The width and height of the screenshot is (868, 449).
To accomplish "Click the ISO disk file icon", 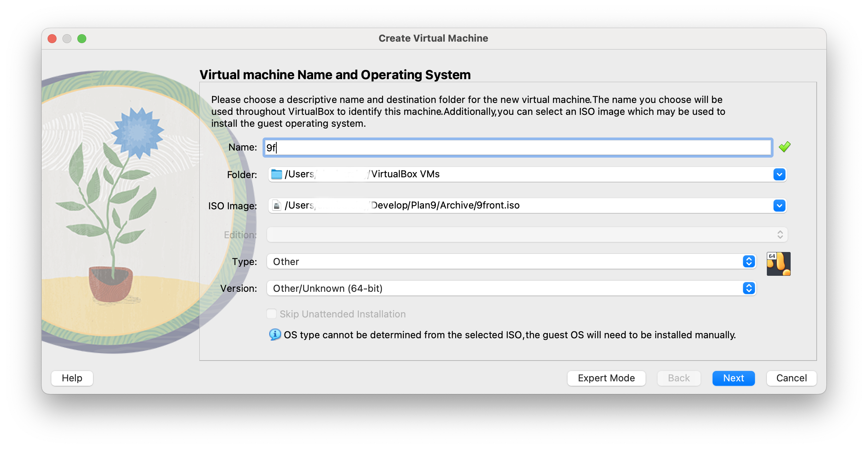I will coord(276,206).
